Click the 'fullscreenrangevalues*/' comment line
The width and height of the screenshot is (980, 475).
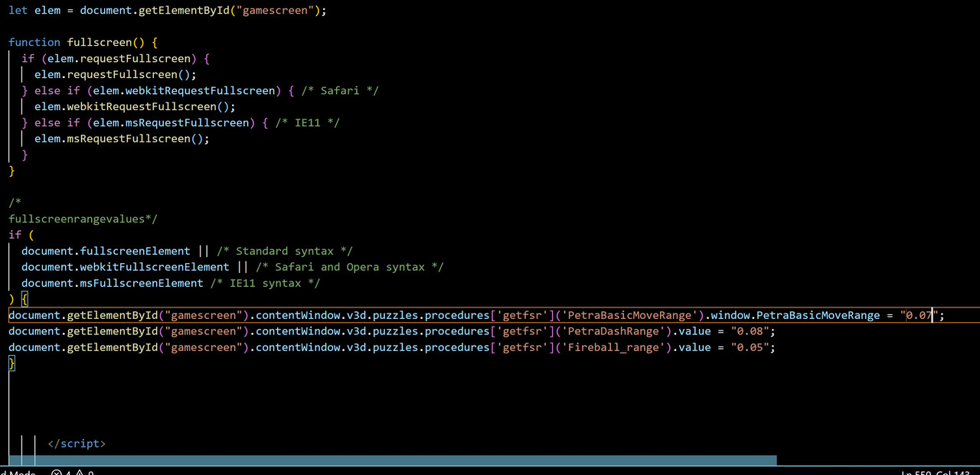pos(83,219)
